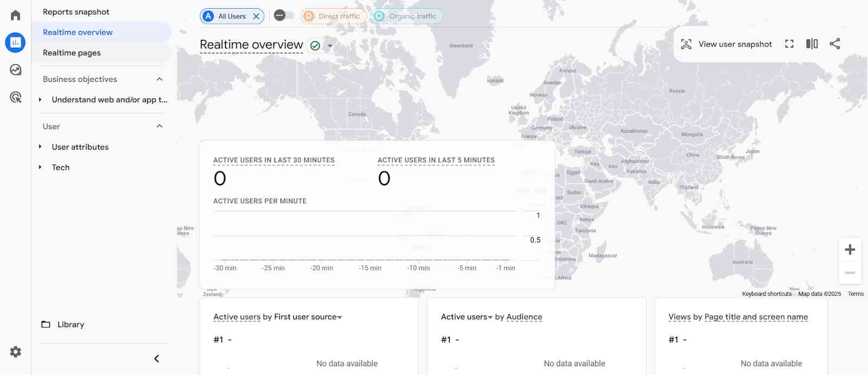Click the edit comparisons columns icon

[x=812, y=44]
